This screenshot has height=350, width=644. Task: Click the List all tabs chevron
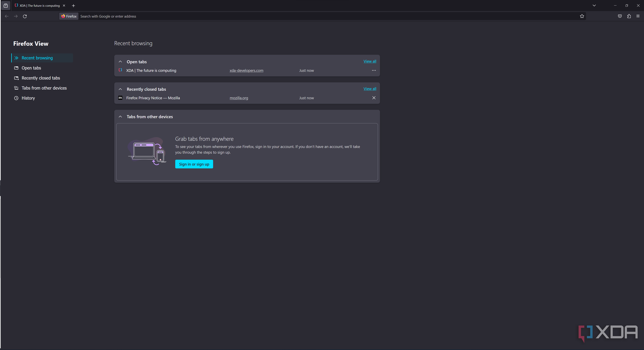[x=594, y=6]
